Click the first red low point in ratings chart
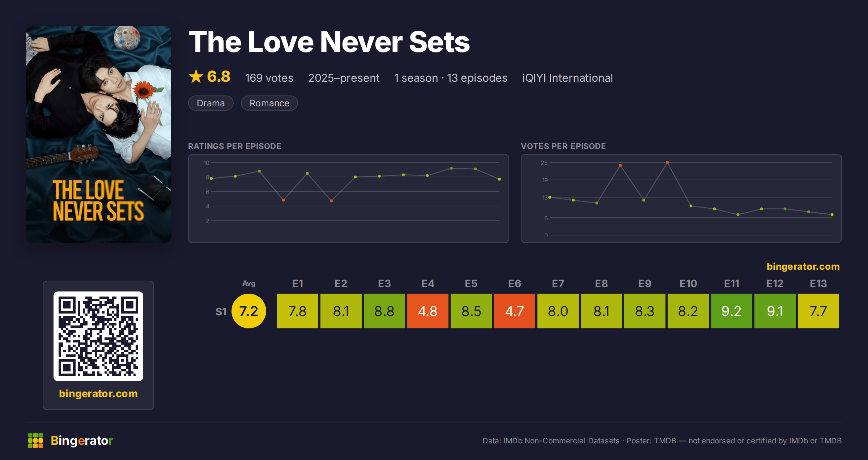The image size is (868, 460). tap(283, 200)
